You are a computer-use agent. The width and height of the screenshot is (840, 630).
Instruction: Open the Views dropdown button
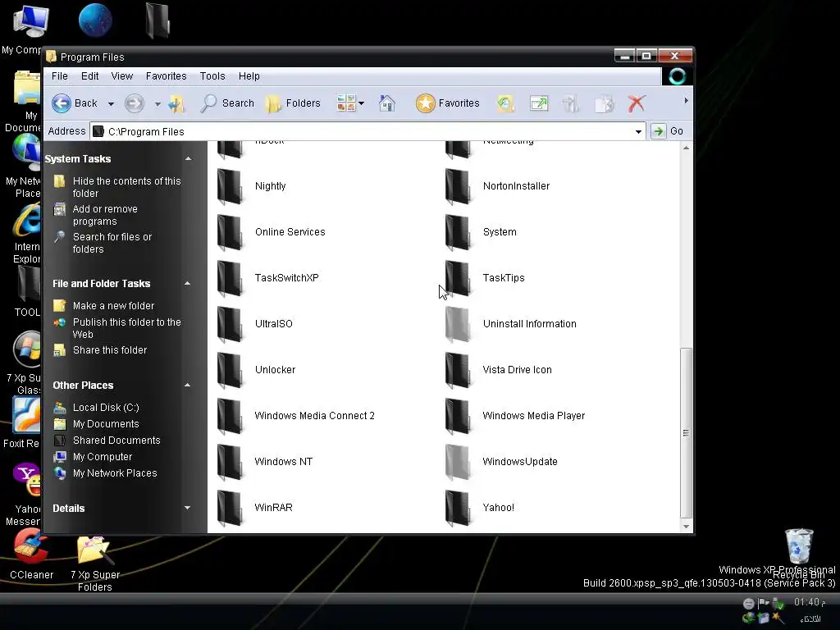click(x=350, y=103)
